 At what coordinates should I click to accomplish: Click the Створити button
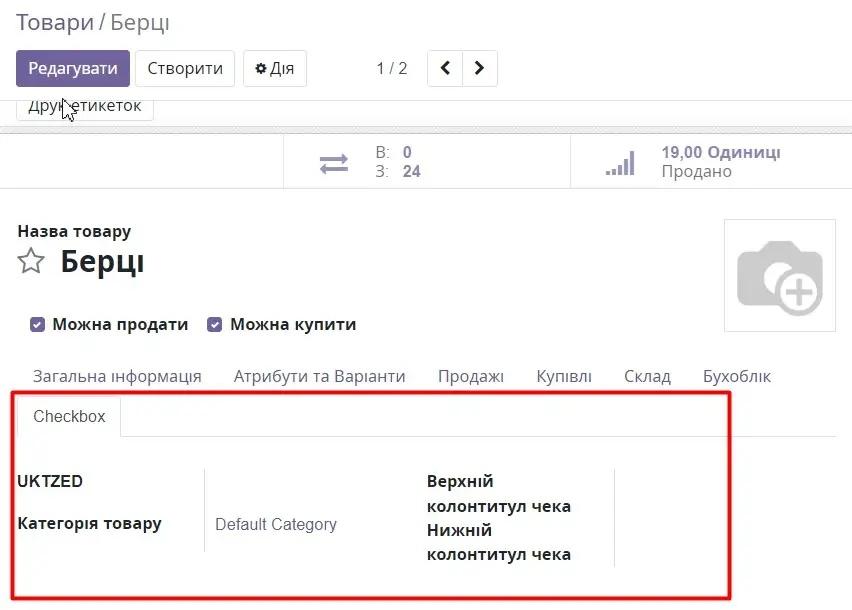[185, 69]
